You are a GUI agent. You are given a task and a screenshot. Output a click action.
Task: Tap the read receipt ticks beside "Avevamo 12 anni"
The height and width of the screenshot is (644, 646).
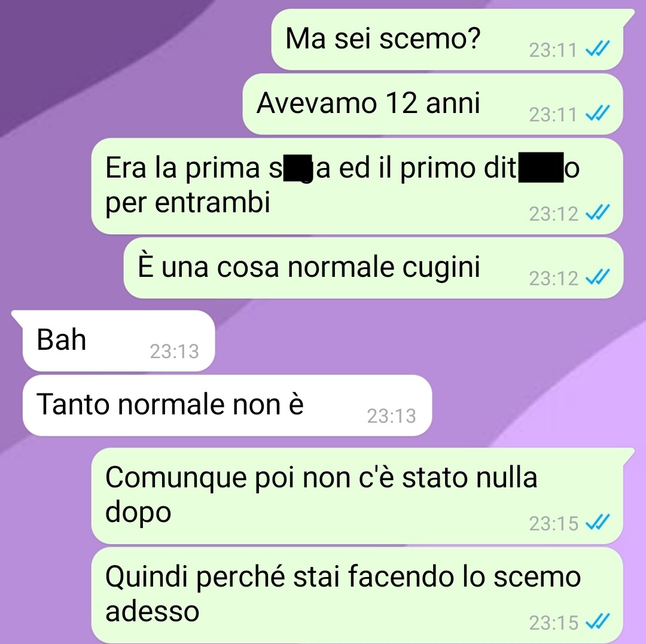[x=598, y=113]
